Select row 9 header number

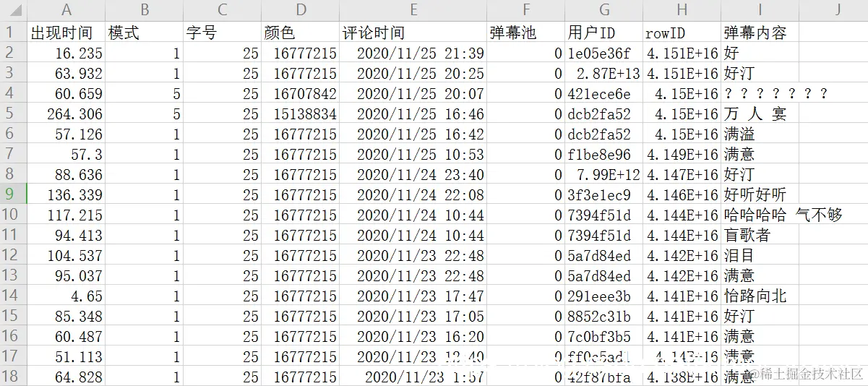[13, 194]
